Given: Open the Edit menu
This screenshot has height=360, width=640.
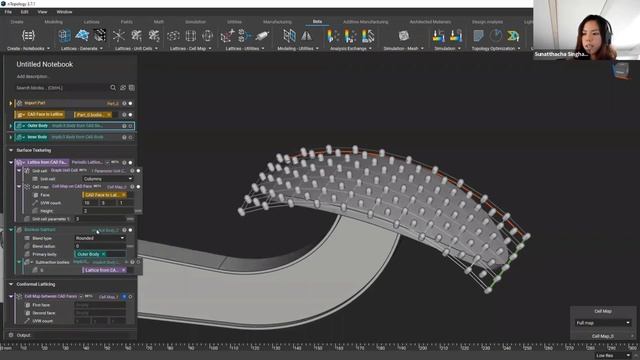Looking at the screenshot, I should tap(24, 12).
